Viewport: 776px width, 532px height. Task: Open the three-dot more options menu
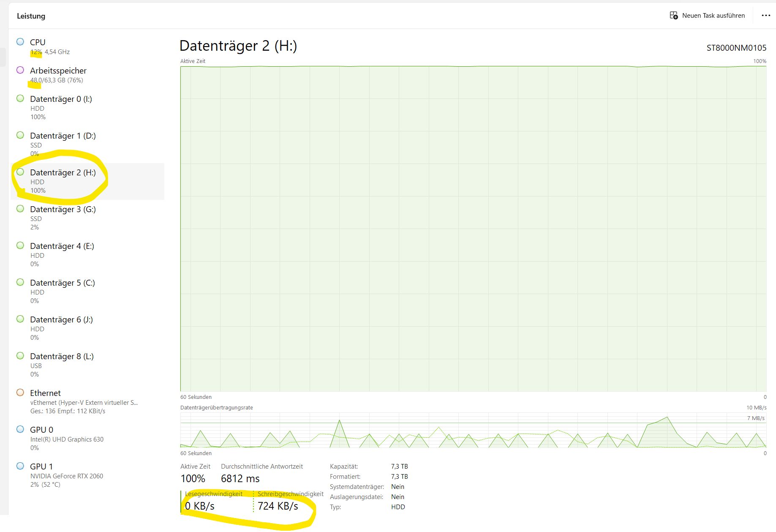click(x=766, y=16)
